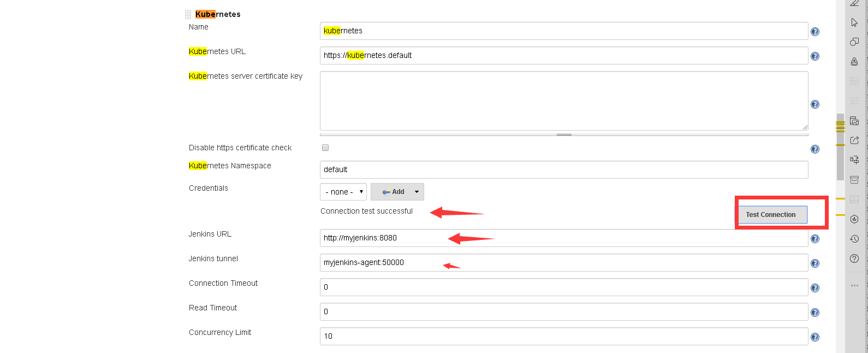Click the Kubernetes section drag handle

[x=188, y=15]
